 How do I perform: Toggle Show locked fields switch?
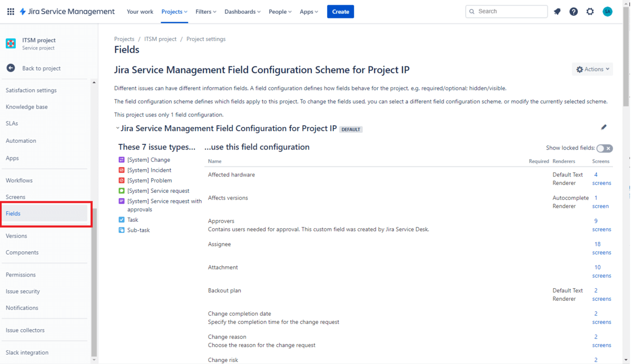coord(604,149)
